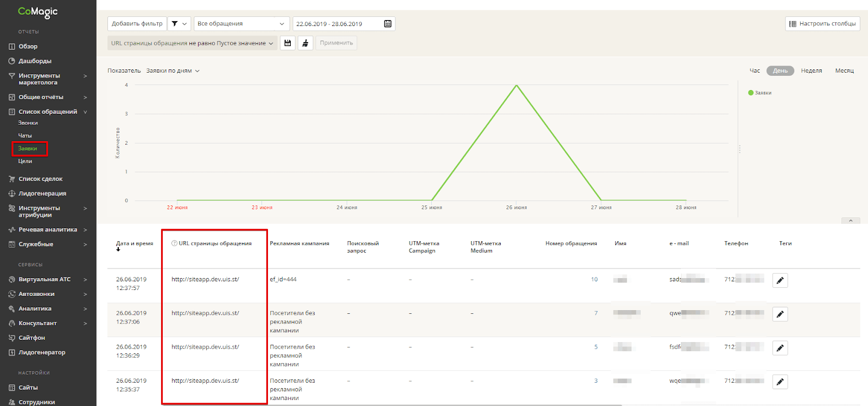868x406 pixels.
Task: Click the Автозвонки icon
Action: (11, 294)
